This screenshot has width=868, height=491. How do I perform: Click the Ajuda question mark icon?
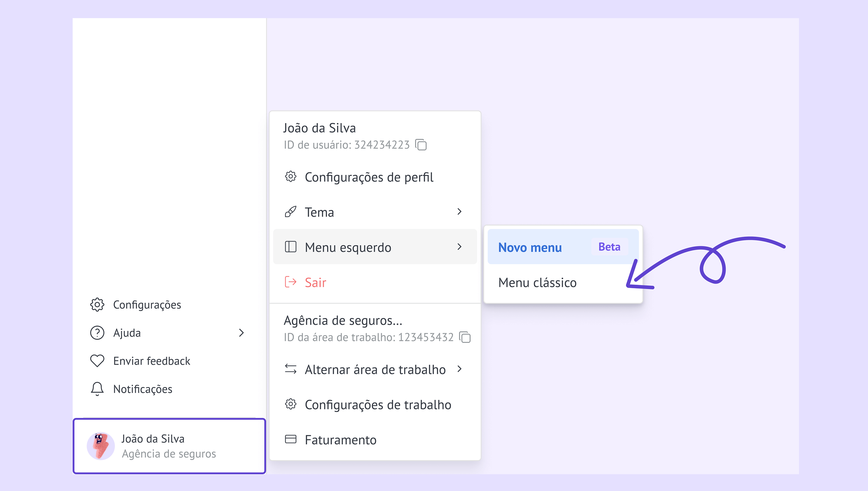(97, 333)
